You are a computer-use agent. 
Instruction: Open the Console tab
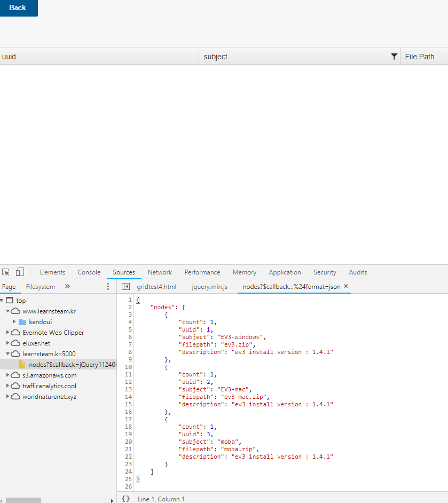(89, 272)
